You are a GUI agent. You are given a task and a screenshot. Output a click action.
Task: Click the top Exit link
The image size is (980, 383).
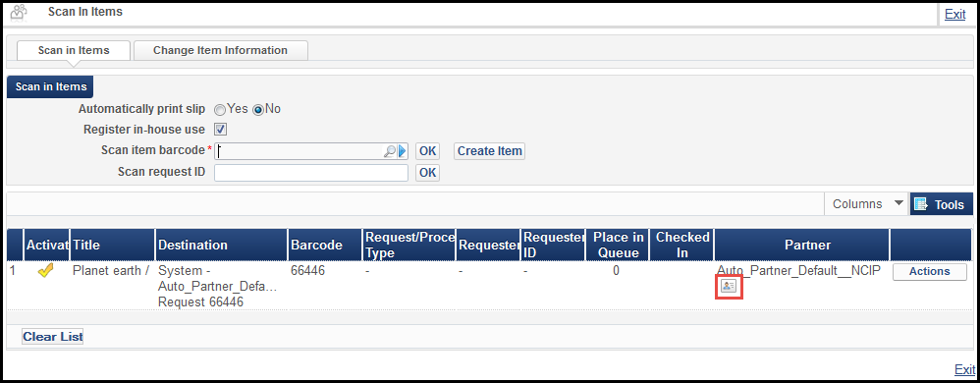(954, 14)
